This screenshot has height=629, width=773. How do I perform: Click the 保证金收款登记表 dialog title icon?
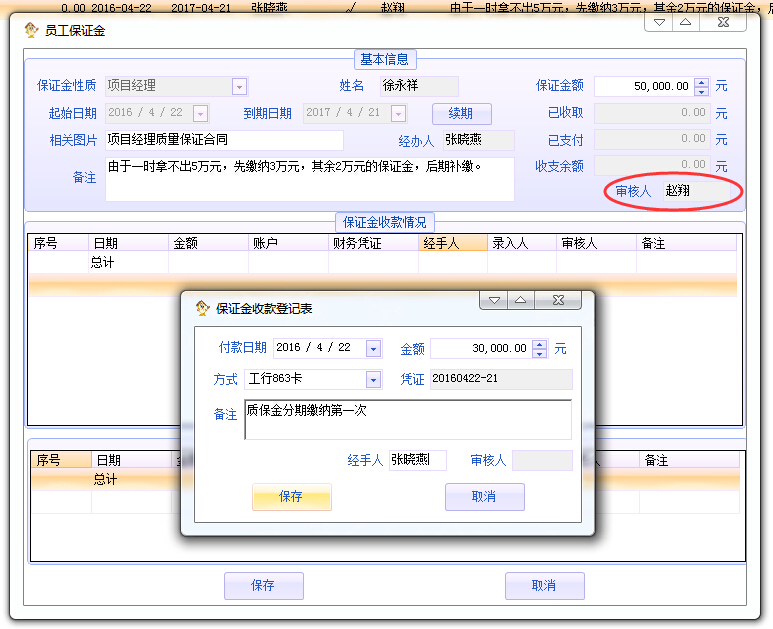tap(202, 308)
